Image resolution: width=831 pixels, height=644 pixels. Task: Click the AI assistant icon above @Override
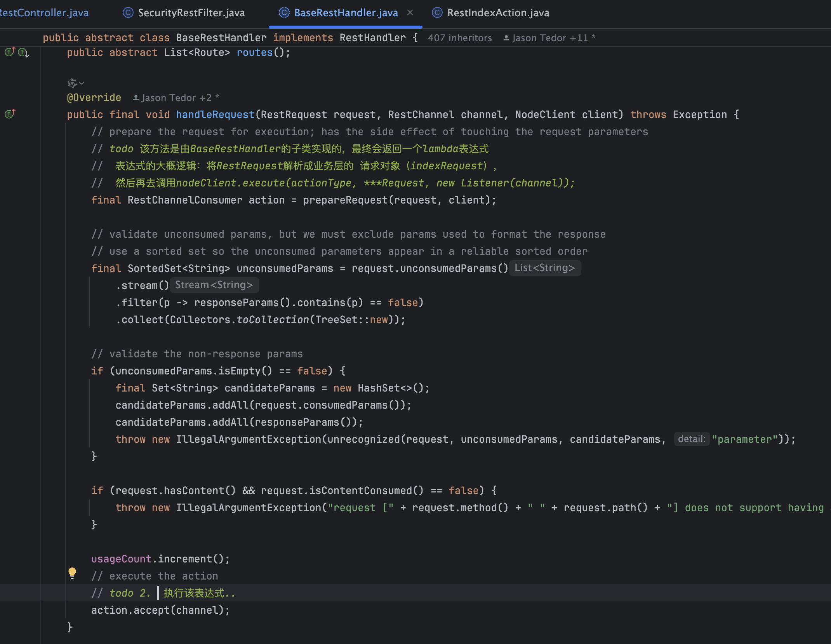72,83
